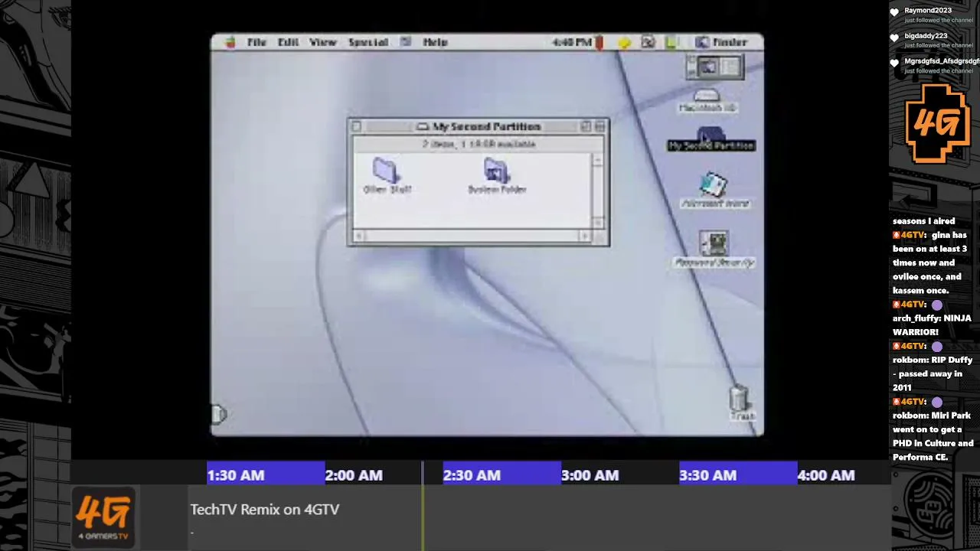Click the TechTV Remix on 4GTV title
This screenshot has height=551, width=980.
click(264, 510)
